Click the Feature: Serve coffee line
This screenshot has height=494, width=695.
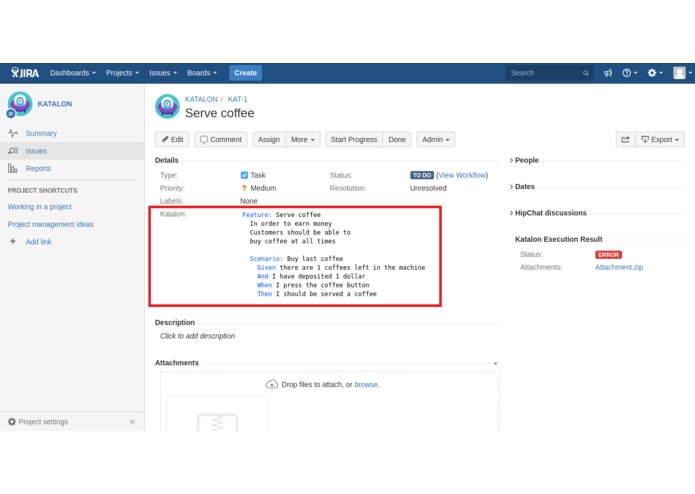[x=281, y=215]
